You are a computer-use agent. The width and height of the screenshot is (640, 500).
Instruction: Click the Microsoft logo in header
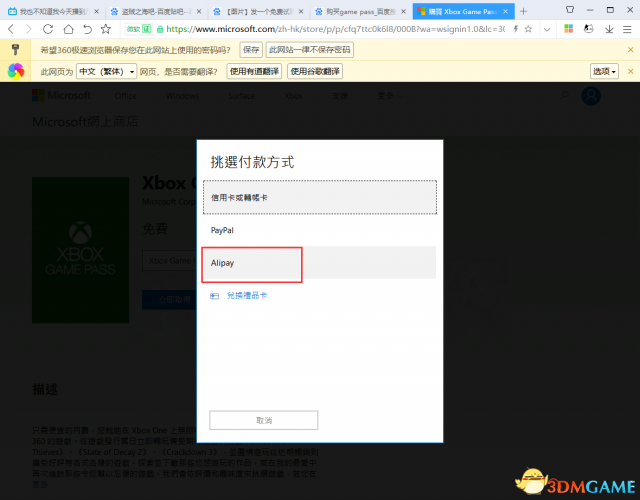[62, 96]
